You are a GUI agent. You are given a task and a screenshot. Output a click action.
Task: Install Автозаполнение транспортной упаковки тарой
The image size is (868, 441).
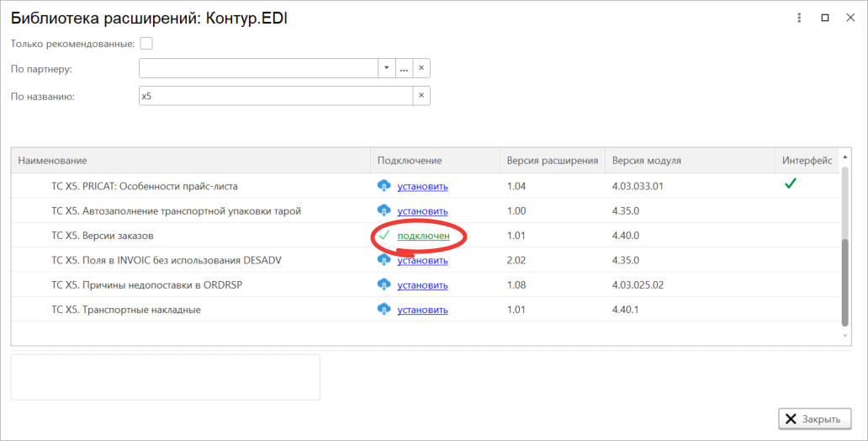coord(422,211)
